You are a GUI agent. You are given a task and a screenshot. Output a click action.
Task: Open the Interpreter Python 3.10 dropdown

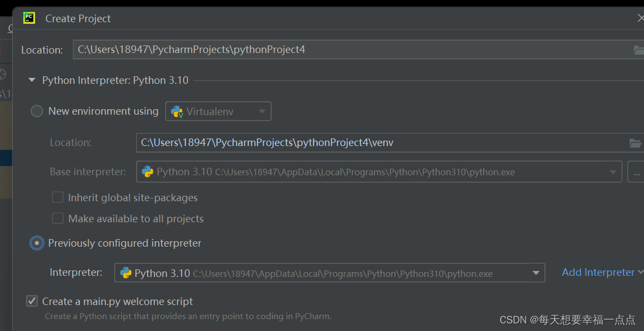(x=330, y=273)
